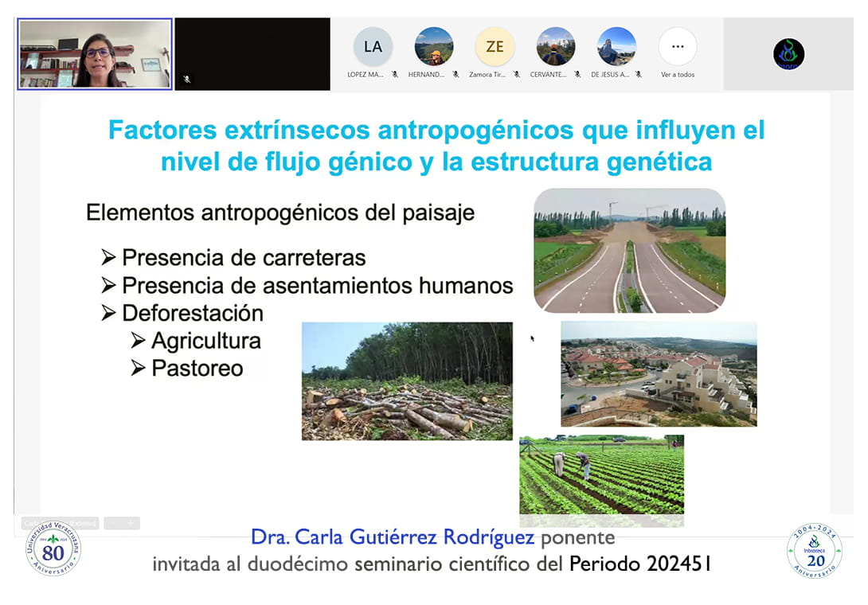Expand participant list with the three-dots button
This screenshot has height=605, width=868.
coord(678,47)
